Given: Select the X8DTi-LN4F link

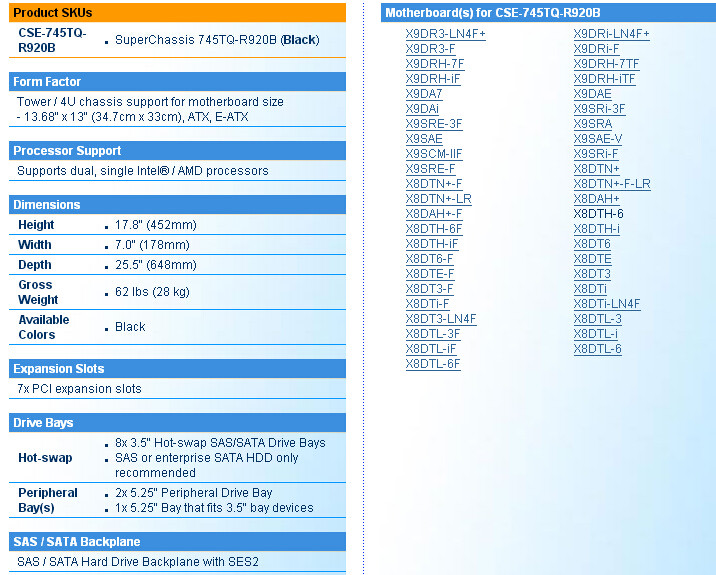Looking at the screenshot, I should pyautogui.click(x=607, y=305).
